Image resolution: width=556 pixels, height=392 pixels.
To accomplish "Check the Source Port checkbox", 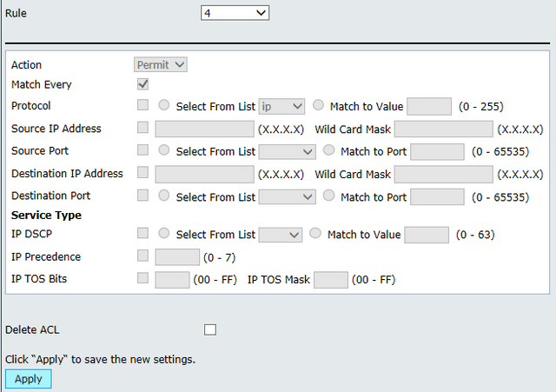I will pyautogui.click(x=142, y=149).
